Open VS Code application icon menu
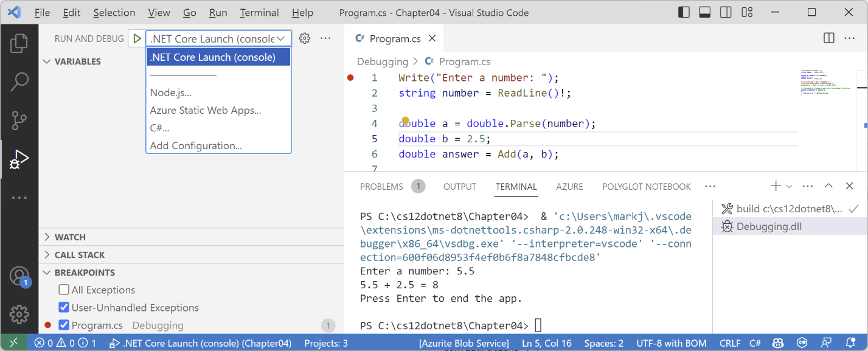The height and width of the screenshot is (351, 868). point(14,12)
